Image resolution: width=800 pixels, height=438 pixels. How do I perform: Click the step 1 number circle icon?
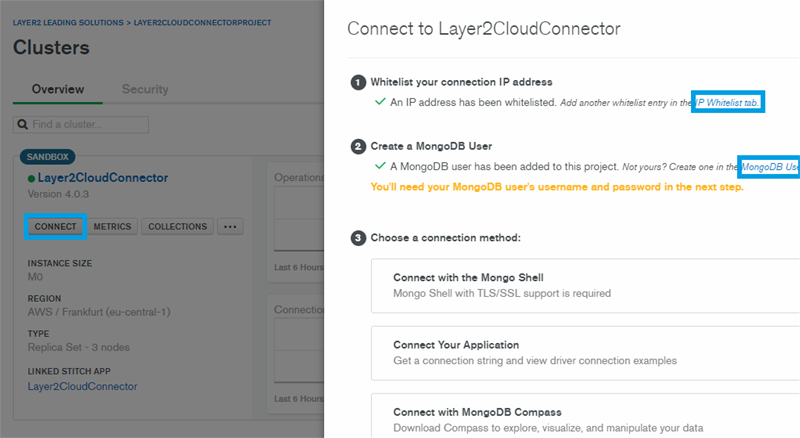point(357,82)
